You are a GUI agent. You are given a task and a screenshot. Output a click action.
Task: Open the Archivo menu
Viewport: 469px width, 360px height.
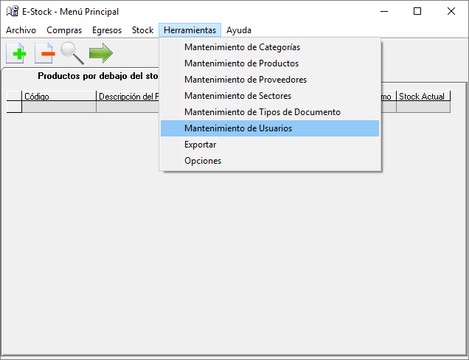tap(21, 30)
